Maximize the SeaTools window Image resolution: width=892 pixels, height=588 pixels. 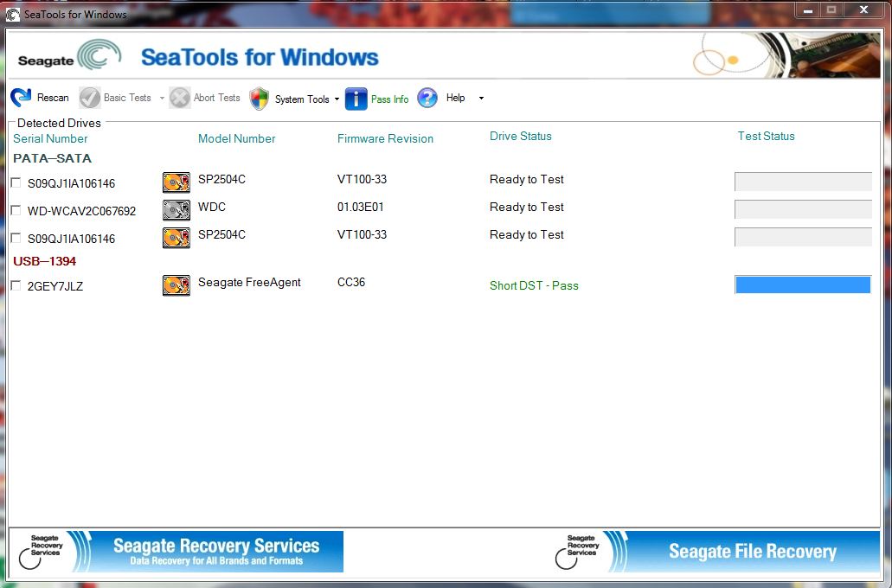831,10
